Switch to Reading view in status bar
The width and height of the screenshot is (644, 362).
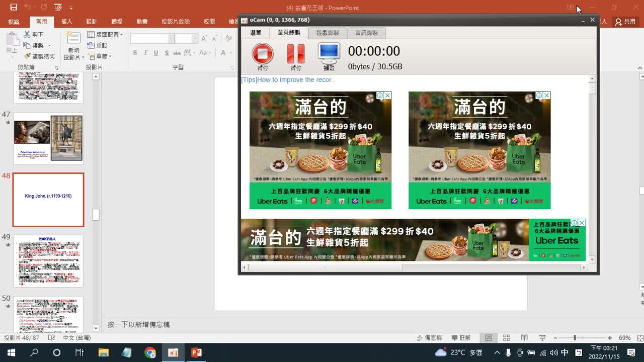(524, 338)
